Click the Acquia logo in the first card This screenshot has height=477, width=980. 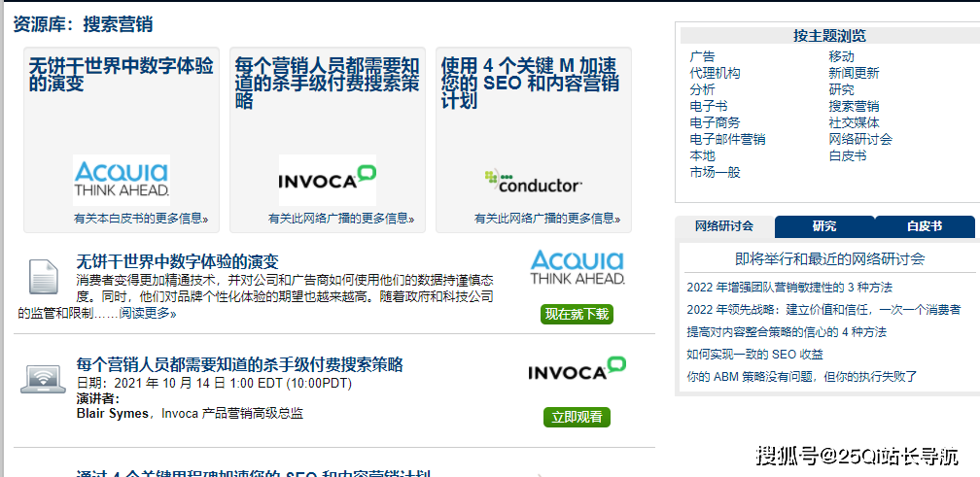click(x=122, y=180)
